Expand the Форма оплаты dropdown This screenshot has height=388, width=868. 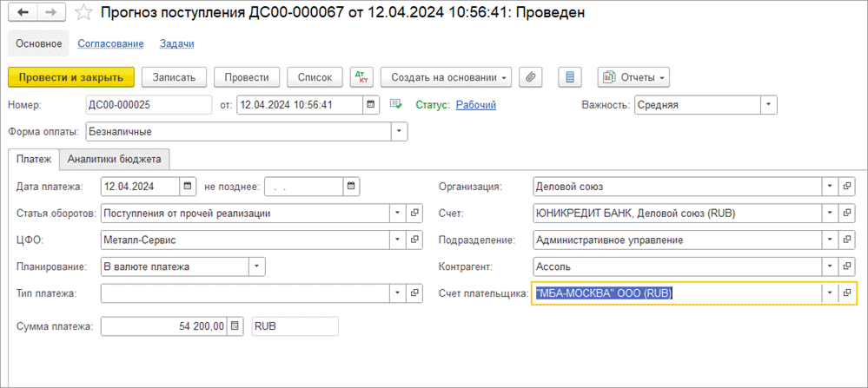pyautogui.click(x=399, y=132)
